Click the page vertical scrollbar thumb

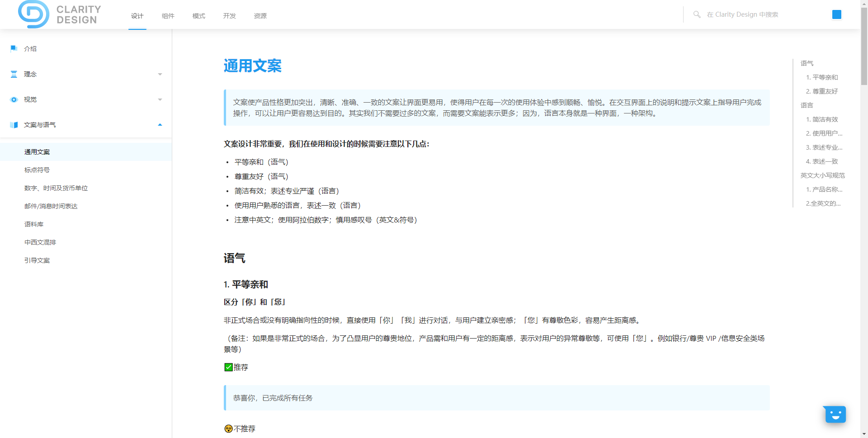[864, 45]
